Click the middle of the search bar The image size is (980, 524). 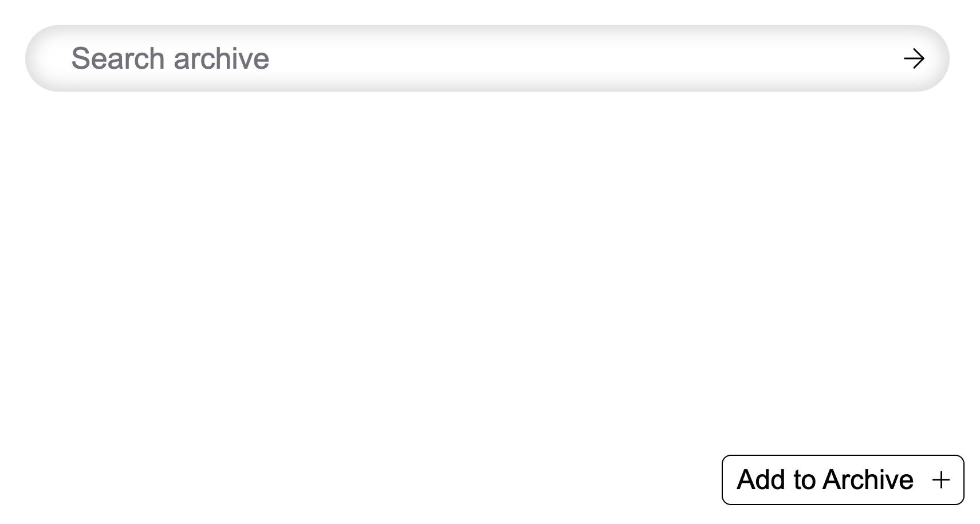[x=487, y=58]
